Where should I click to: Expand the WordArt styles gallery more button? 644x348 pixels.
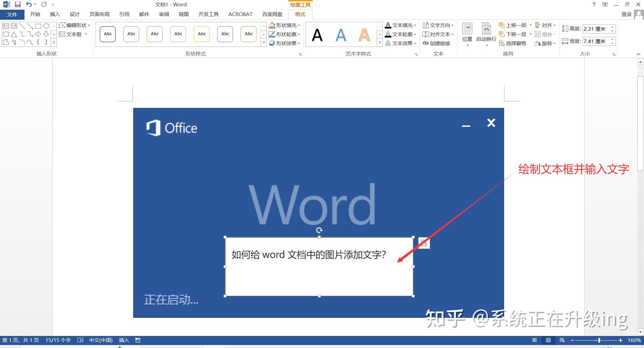[x=380, y=43]
